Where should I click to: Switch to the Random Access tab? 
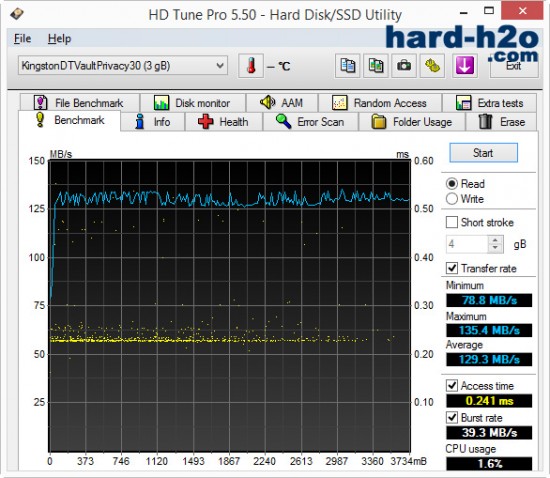[380, 103]
